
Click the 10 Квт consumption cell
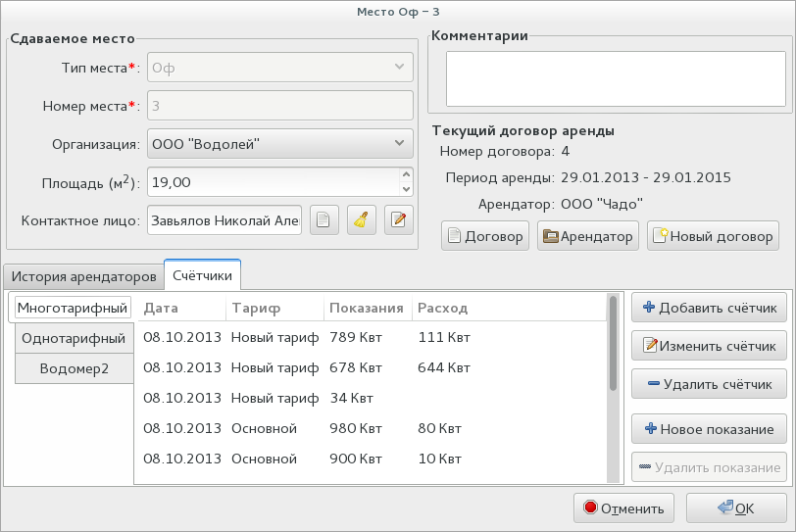pos(439,459)
